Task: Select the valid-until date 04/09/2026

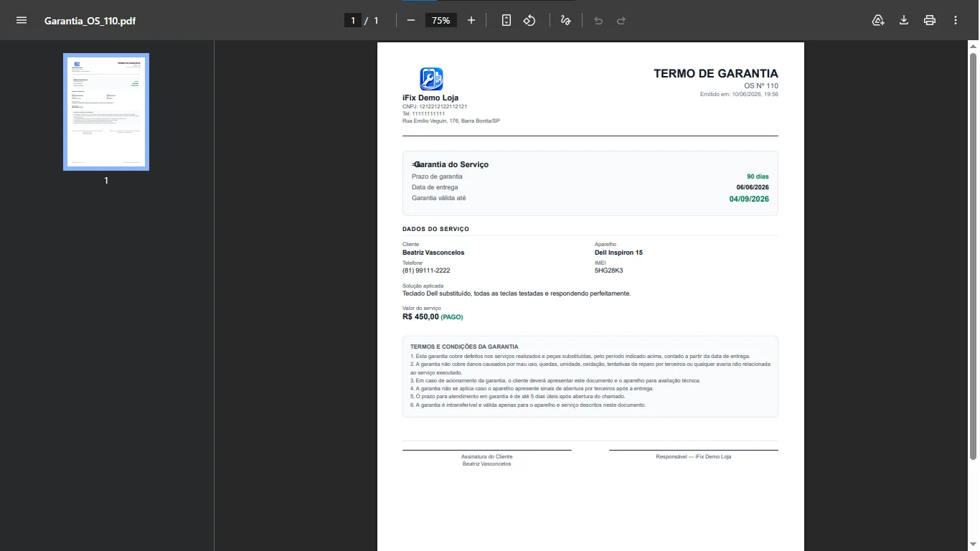Action: pos(749,199)
